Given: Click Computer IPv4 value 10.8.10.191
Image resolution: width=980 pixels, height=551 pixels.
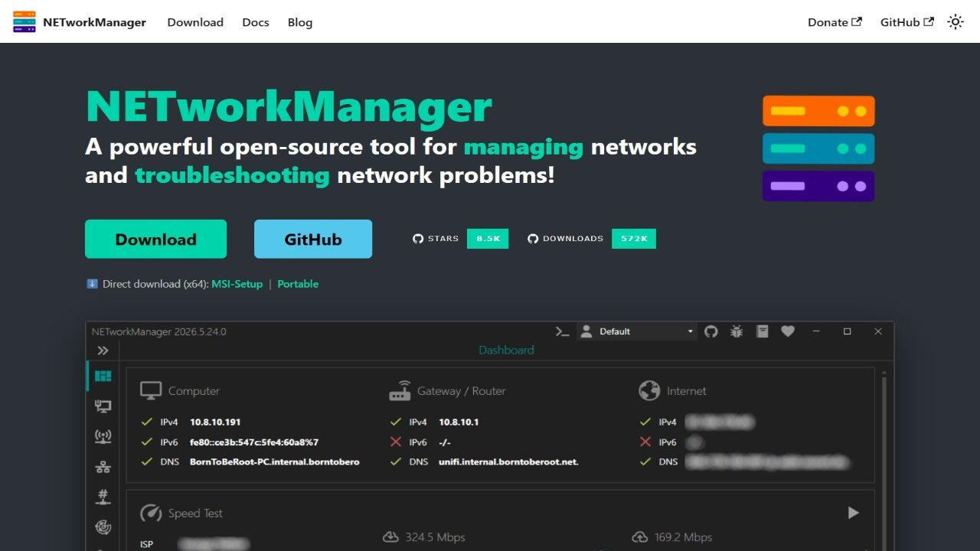Looking at the screenshot, I should pos(215,422).
